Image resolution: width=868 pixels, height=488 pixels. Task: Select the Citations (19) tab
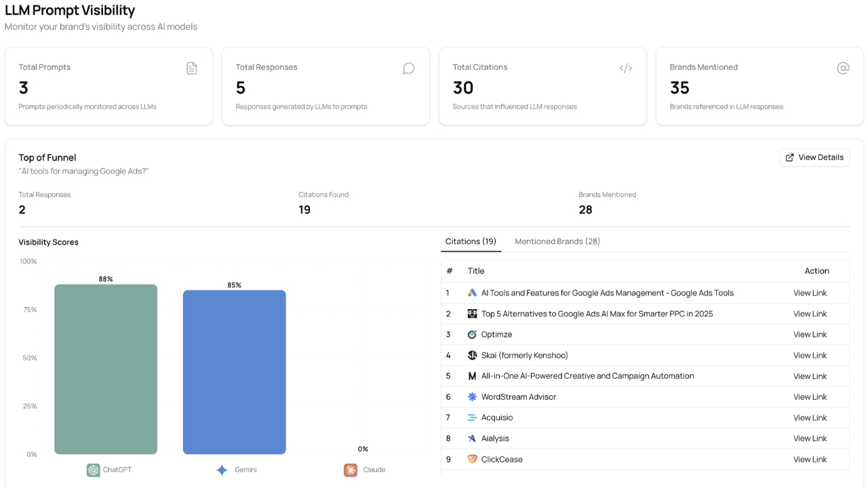pos(471,241)
